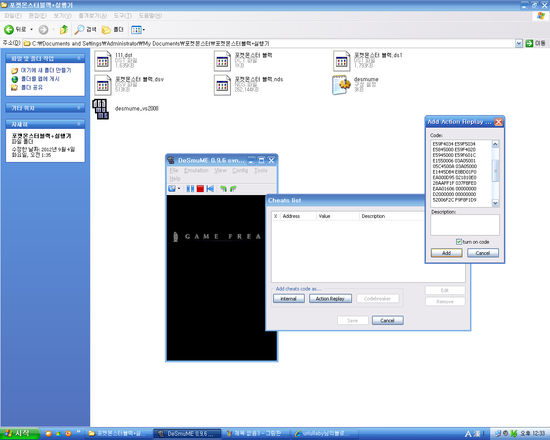Click the 이동 Go button beside address bar
550x440 pixels.
pyautogui.click(x=535, y=43)
